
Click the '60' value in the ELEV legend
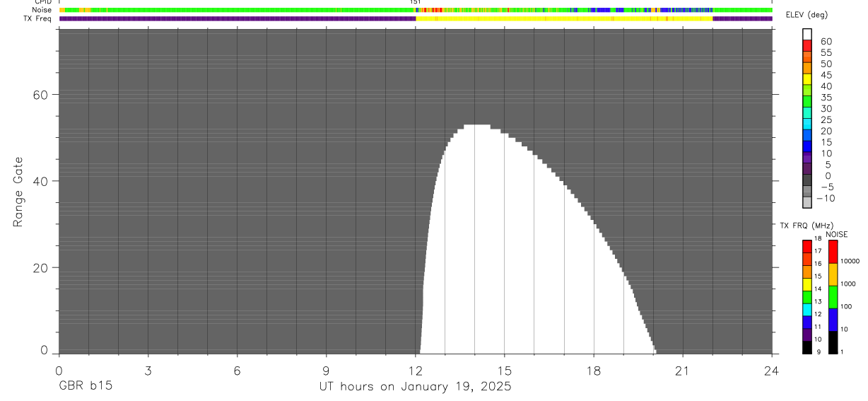(x=826, y=41)
